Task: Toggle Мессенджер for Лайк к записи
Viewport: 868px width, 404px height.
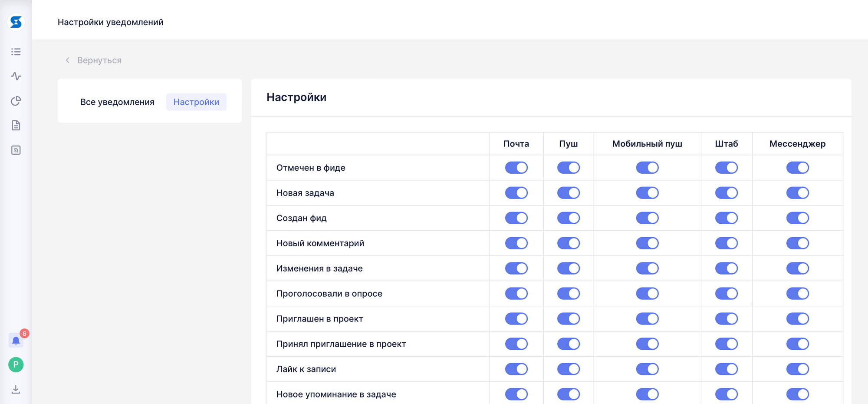Action: coord(798,369)
